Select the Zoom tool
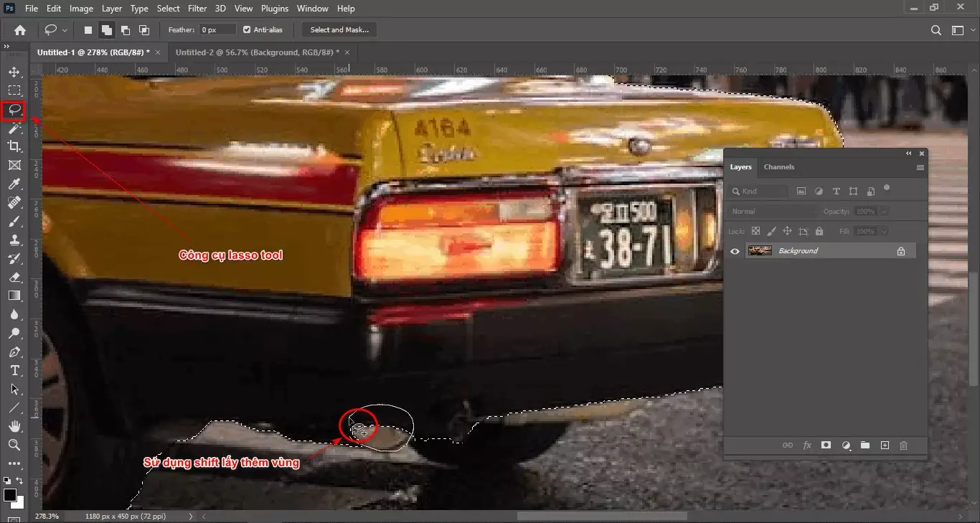The image size is (980, 523). click(14, 445)
